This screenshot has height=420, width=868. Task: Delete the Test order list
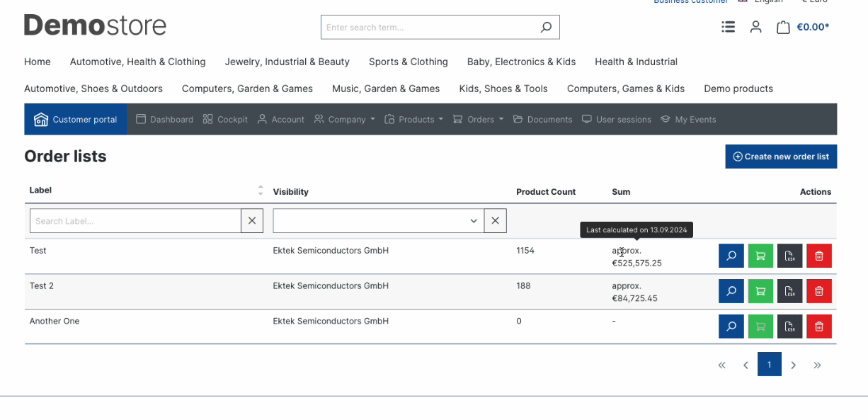[818, 256]
